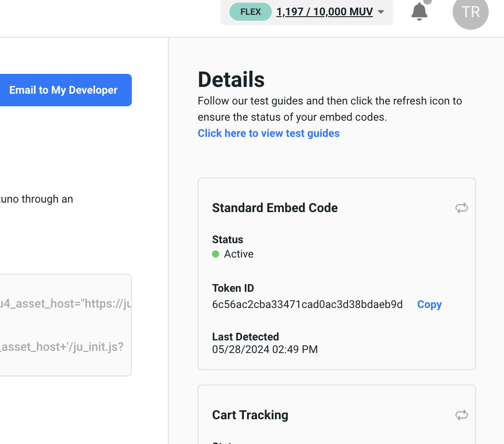Open the notifications bell
504x444 pixels.
(419, 12)
